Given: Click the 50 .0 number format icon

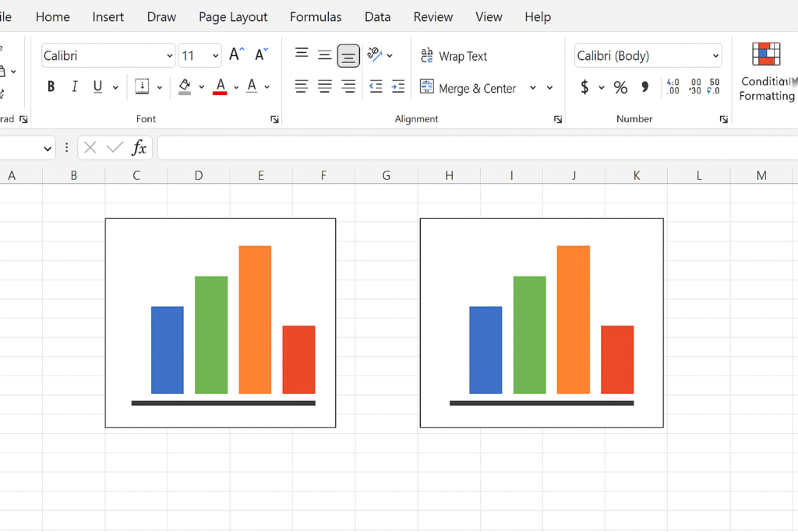Looking at the screenshot, I should click(x=714, y=86).
